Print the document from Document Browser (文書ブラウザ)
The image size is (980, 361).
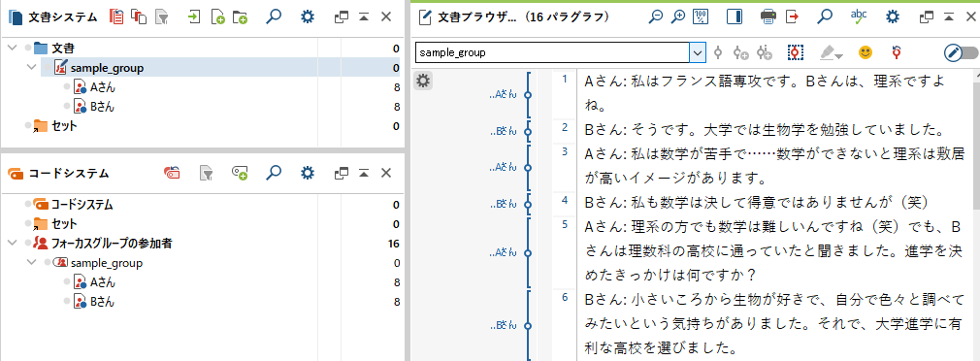coord(768,16)
